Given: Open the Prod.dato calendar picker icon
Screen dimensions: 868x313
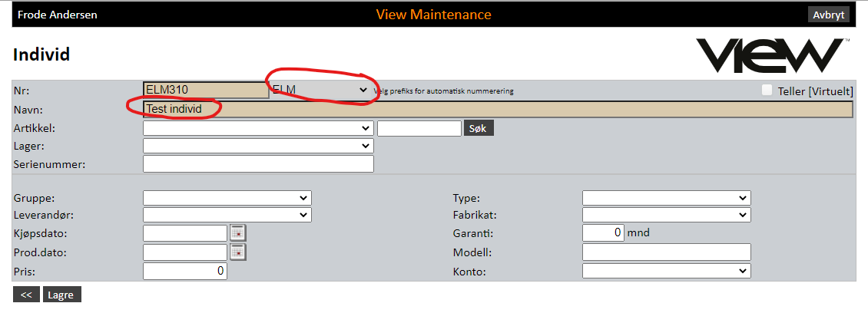Looking at the screenshot, I should click(238, 252).
